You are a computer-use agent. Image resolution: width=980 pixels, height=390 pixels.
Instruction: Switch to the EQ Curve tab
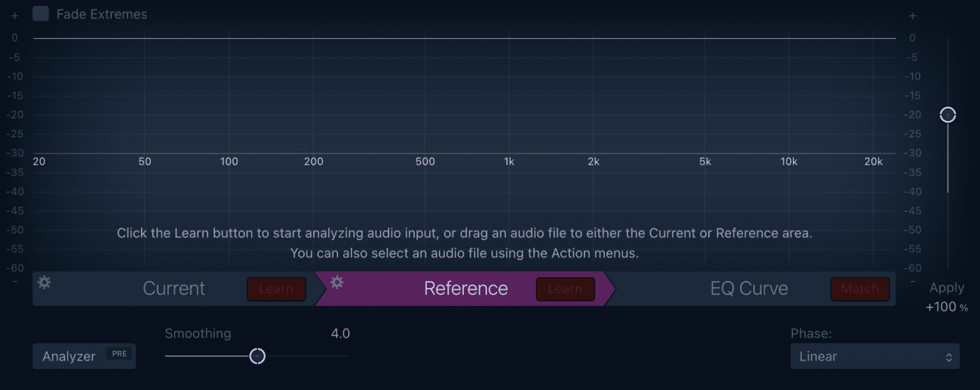[749, 289]
